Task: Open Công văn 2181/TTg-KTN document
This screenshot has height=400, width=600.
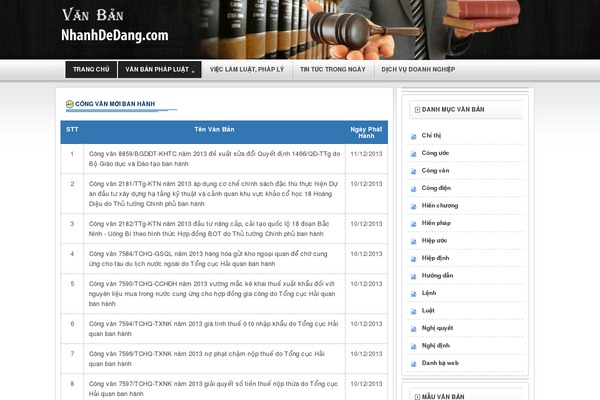Action: pos(214,194)
